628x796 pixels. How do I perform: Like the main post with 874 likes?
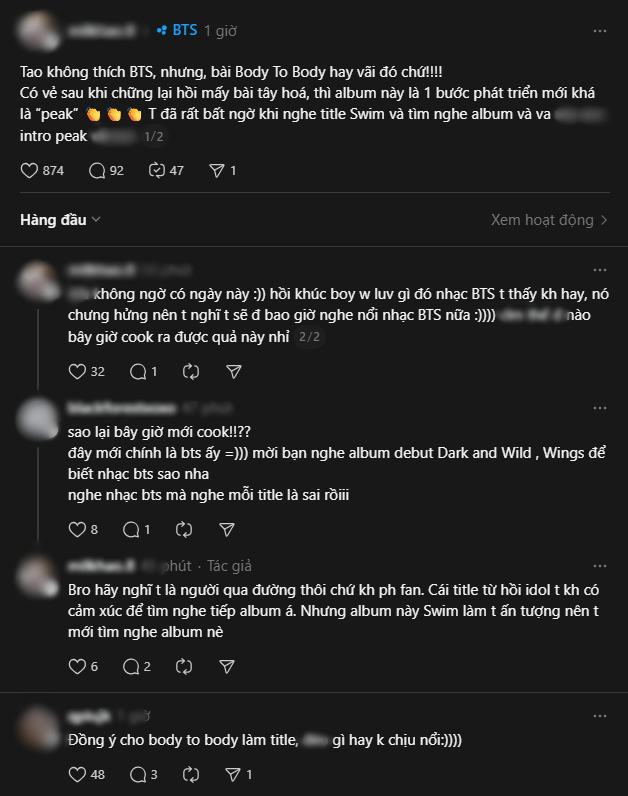pos(30,171)
